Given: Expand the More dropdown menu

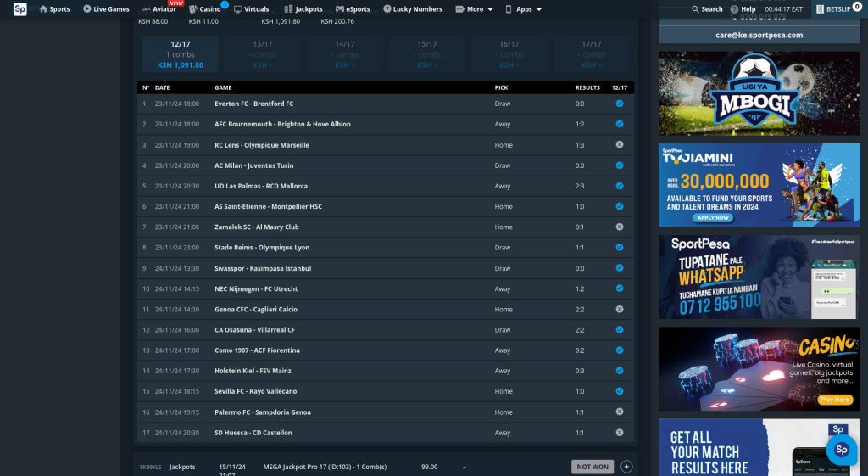Looking at the screenshot, I should [474, 8].
